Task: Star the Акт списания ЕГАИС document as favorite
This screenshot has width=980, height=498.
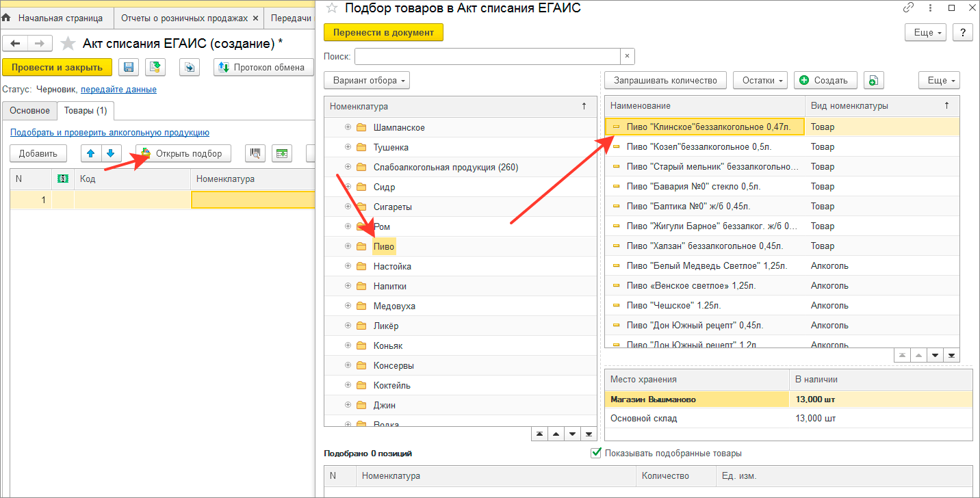Action: tap(68, 44)
